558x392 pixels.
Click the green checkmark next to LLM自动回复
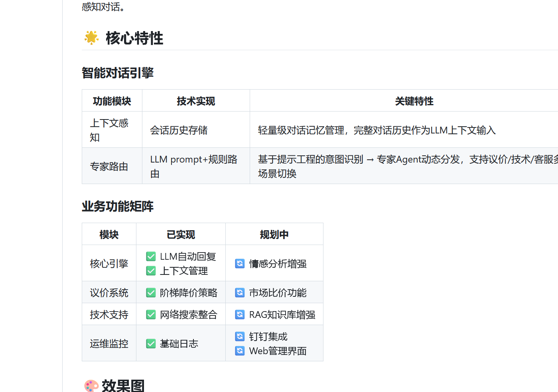[x=151, y=257]
